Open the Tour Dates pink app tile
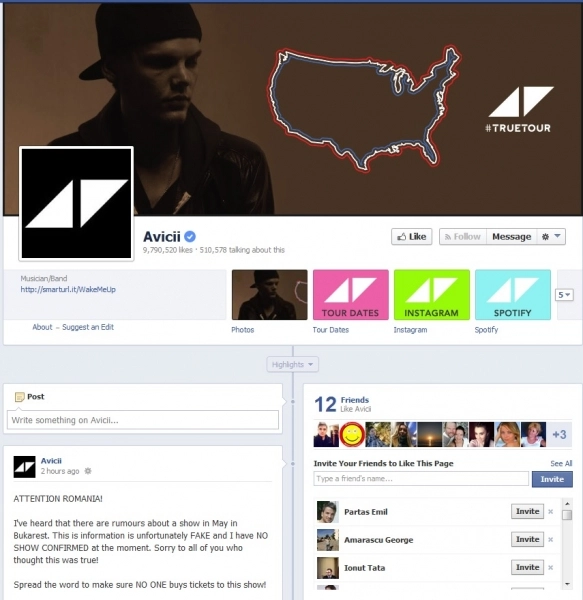Image resolution: width=583 pixels, height=600 pixels. (350, 294)
